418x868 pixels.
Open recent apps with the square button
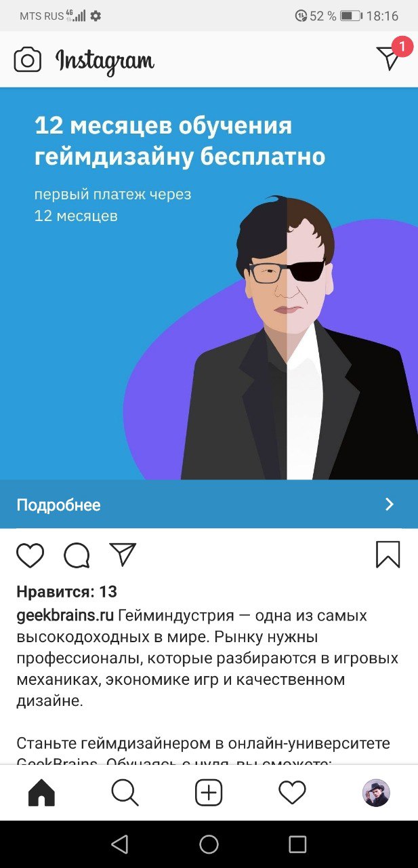(297, 844)
